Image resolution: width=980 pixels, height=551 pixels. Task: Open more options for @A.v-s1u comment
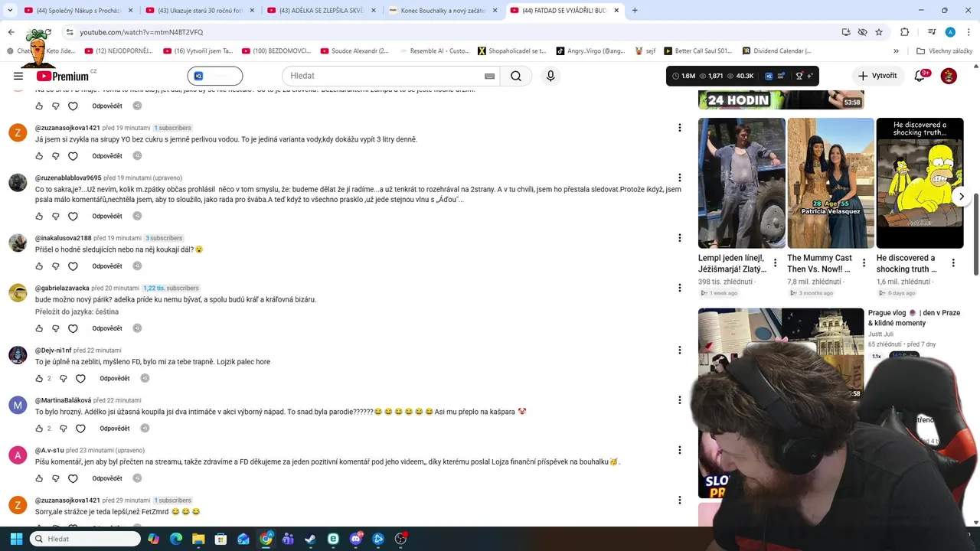pyautogui.click(x=679, y=450)
